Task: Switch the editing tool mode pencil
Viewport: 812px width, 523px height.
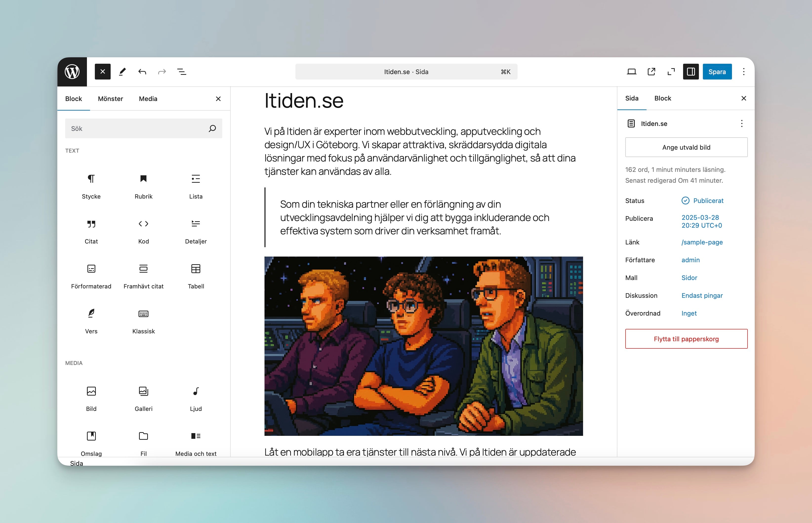Action: tap(122, 72)
